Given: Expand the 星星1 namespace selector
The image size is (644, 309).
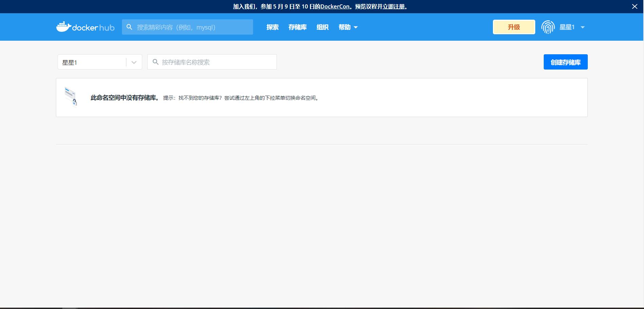Looking at the screenshot, I should click(100, 62).
